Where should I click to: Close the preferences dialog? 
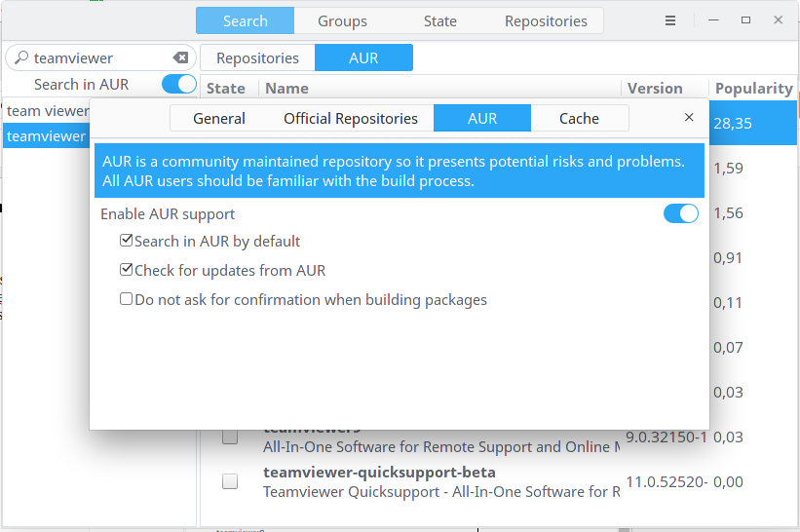(x=689, y=117)
